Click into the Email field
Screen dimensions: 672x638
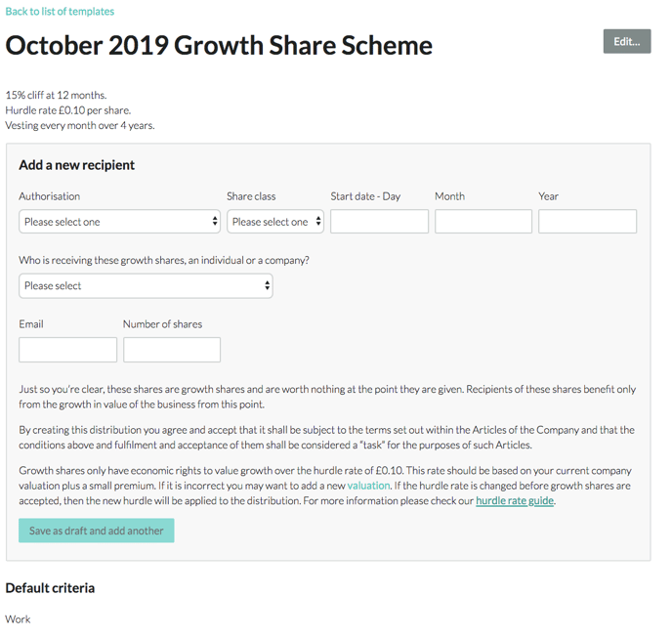click(x=67, y=350)
